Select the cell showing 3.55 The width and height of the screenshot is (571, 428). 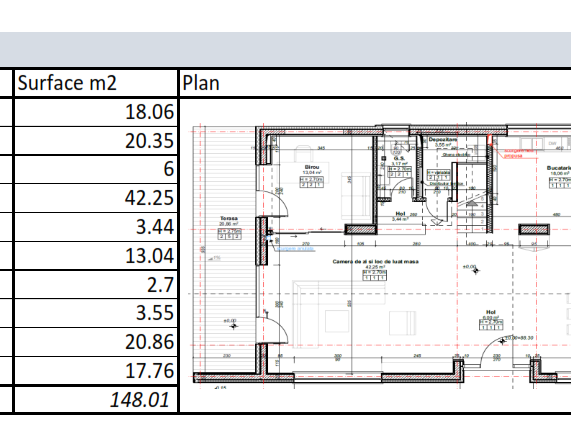tap(96, 313)
